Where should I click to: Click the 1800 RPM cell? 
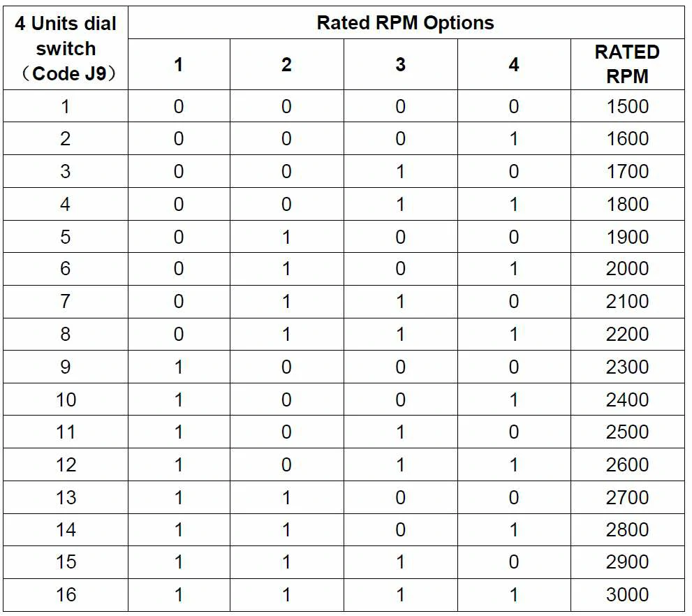627,204
